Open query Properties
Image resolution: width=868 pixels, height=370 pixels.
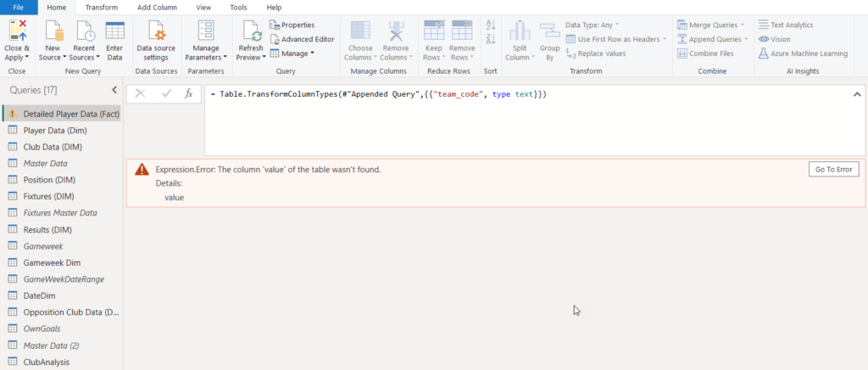point(292,25)
